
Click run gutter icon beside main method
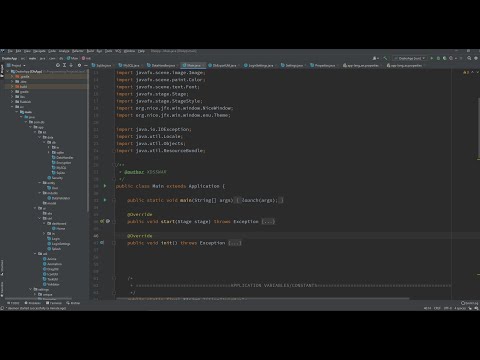tap(105, 200)
